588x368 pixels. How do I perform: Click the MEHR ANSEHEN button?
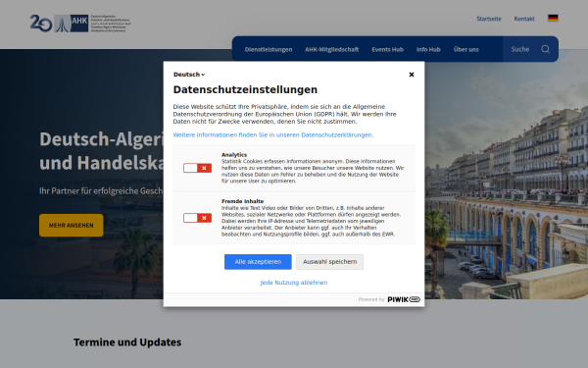pos(72,226)
